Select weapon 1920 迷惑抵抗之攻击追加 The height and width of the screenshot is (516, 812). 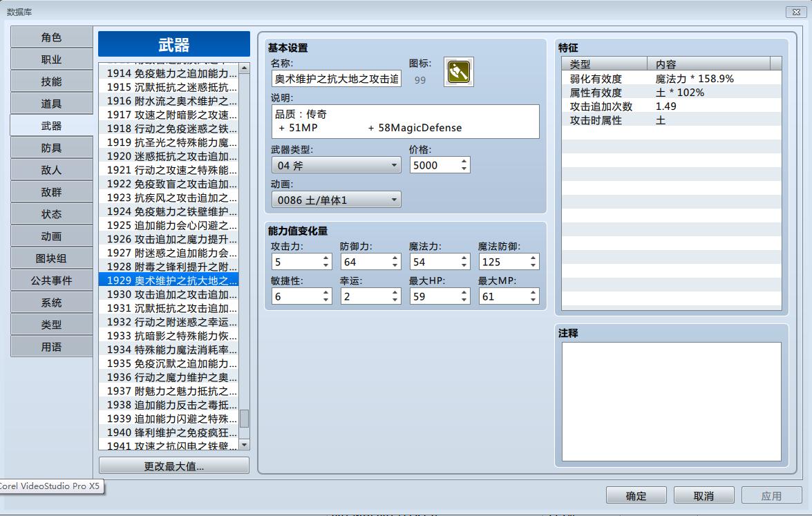tap(169, 156)
